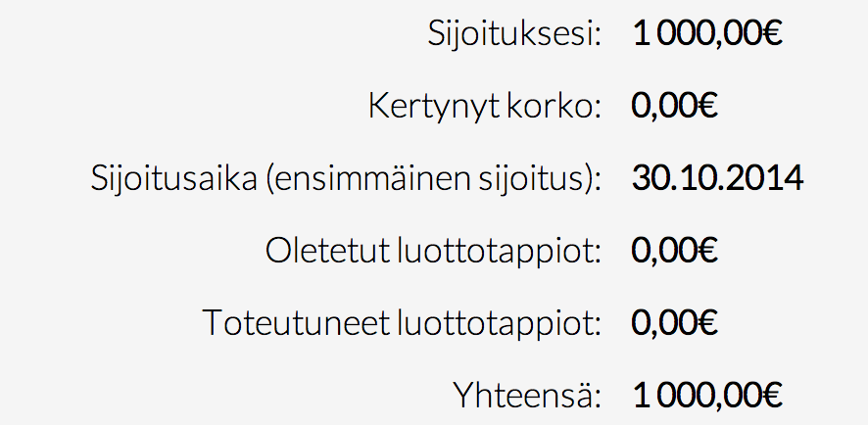This screenshot has height=425, width=868.
Task: Click the word Oletetut in fourth row
Action: pos(328,251)
